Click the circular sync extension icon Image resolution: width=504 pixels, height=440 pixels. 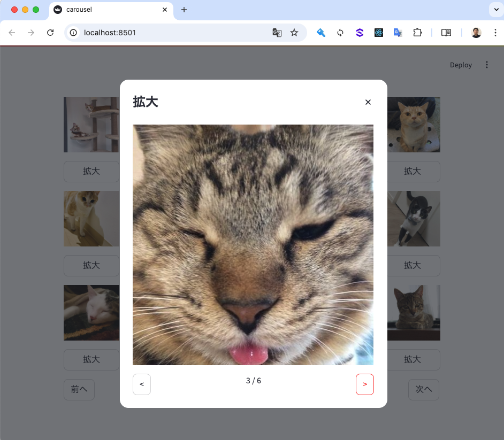point(340,33)
